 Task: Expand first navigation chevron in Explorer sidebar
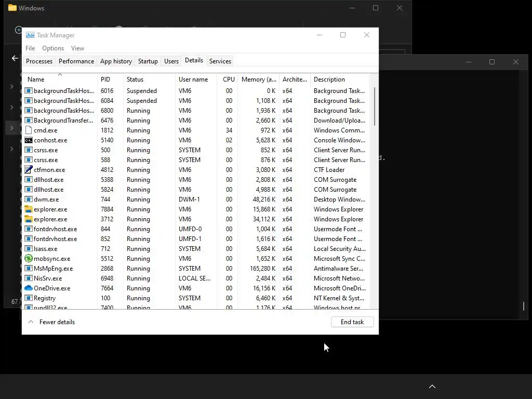12,87
